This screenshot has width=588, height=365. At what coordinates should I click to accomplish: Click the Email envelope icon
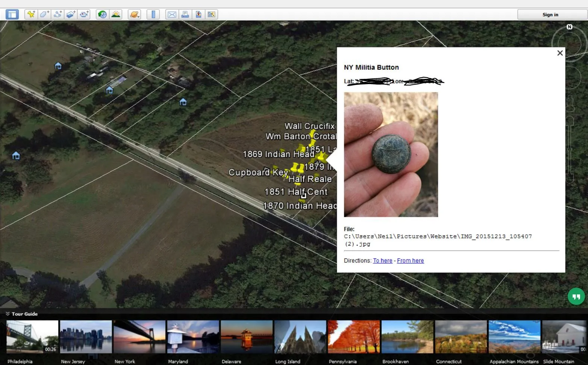tap(172, 15)
